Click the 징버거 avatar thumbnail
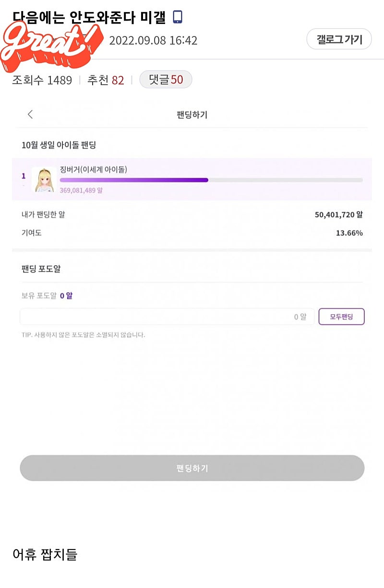This screenshot has width=384, height=588. click(44, 180)
